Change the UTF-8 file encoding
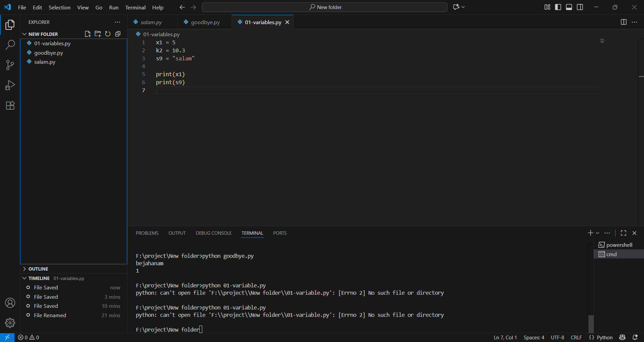This screenshot has height=342, width=644. point(557,337)
